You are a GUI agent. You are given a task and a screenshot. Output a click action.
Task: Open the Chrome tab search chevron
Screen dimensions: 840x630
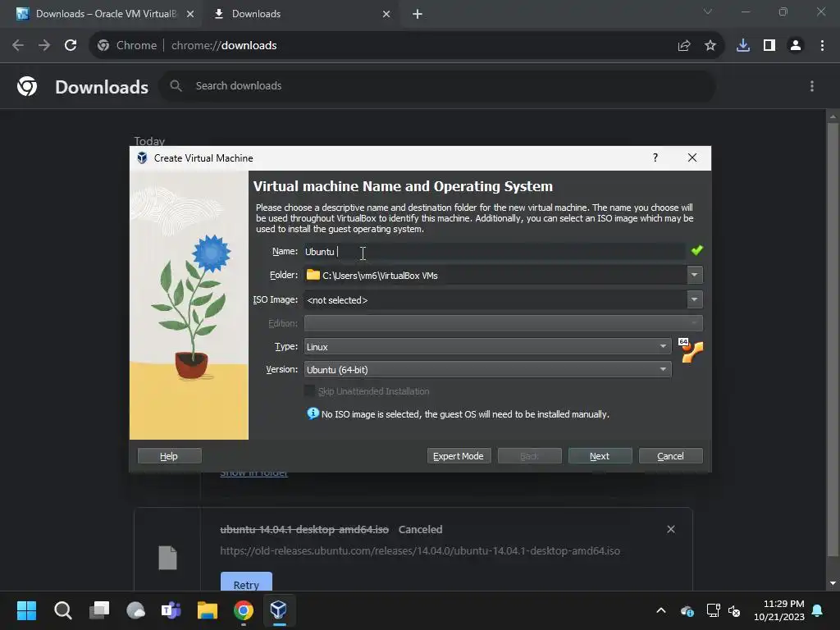pos(708,11)
